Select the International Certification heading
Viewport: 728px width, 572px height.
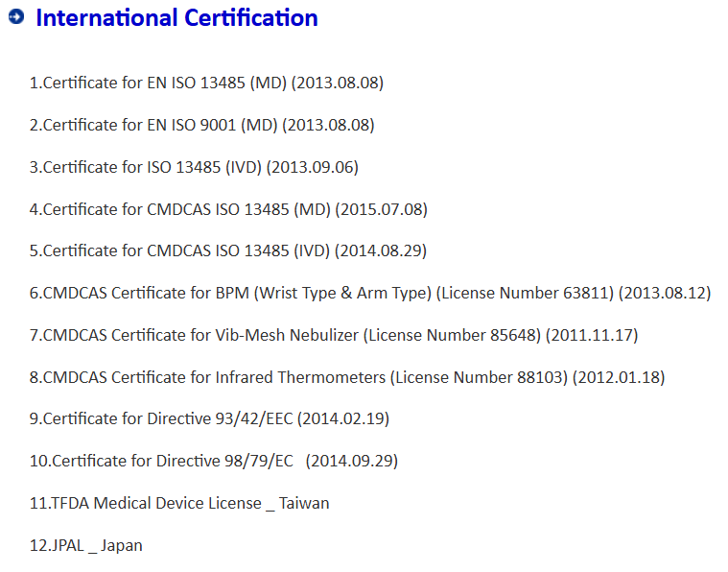[176, 18]
